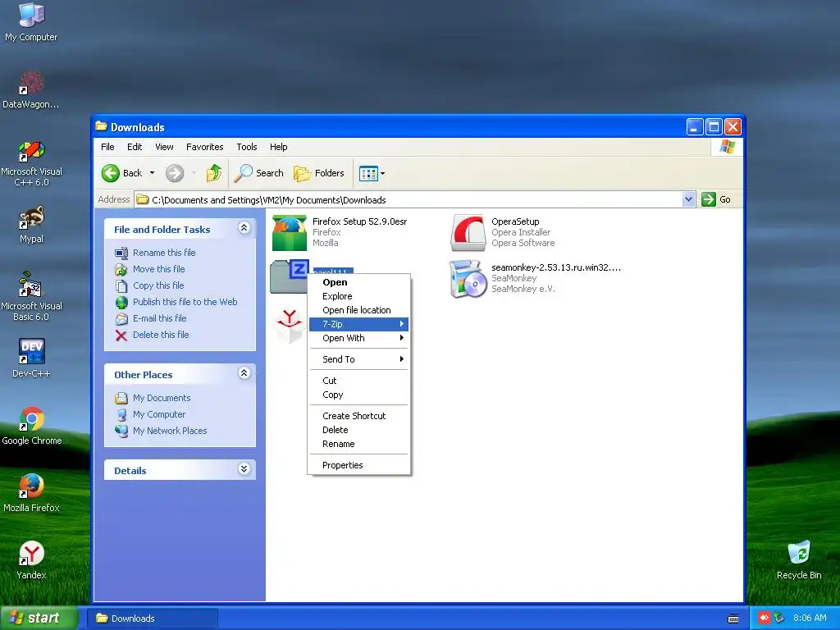Open the Help menu

[279, 147]
